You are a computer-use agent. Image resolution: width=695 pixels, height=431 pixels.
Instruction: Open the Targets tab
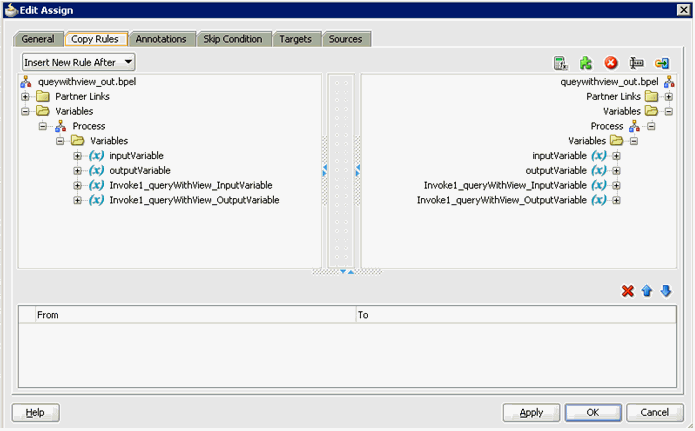pyautogui.click(x=296, y=39)
